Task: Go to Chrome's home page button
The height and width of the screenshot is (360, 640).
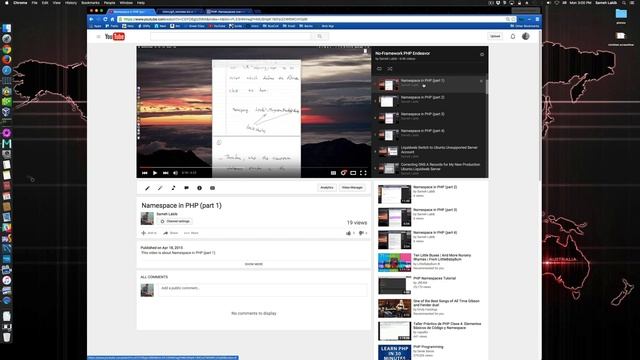Action: (112, 19)
